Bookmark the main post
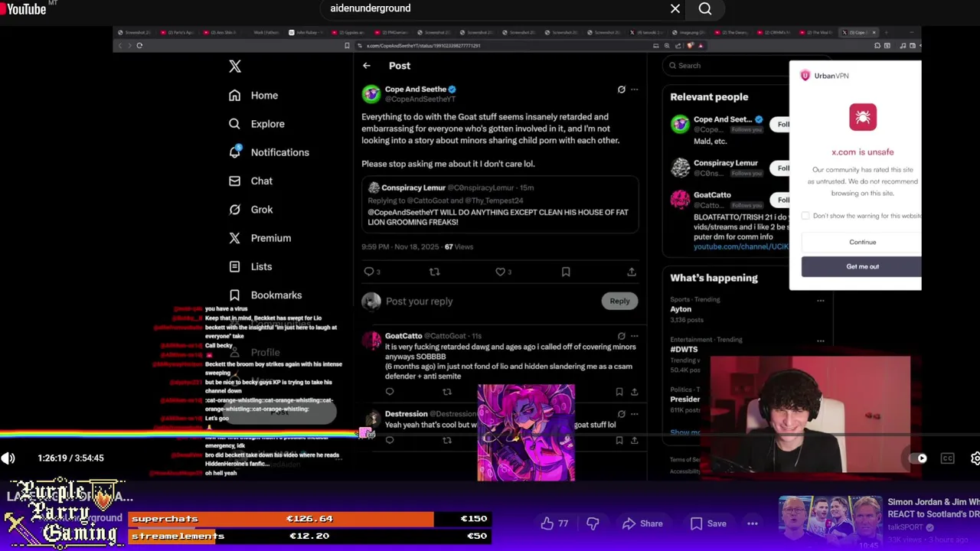The height and width of the screenshot is (551, 980). [566, 272]
